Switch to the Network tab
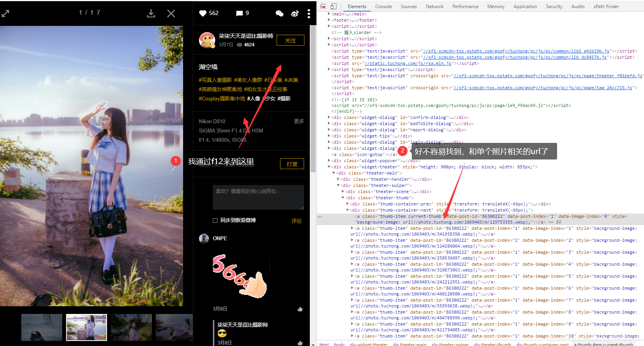 435,6
